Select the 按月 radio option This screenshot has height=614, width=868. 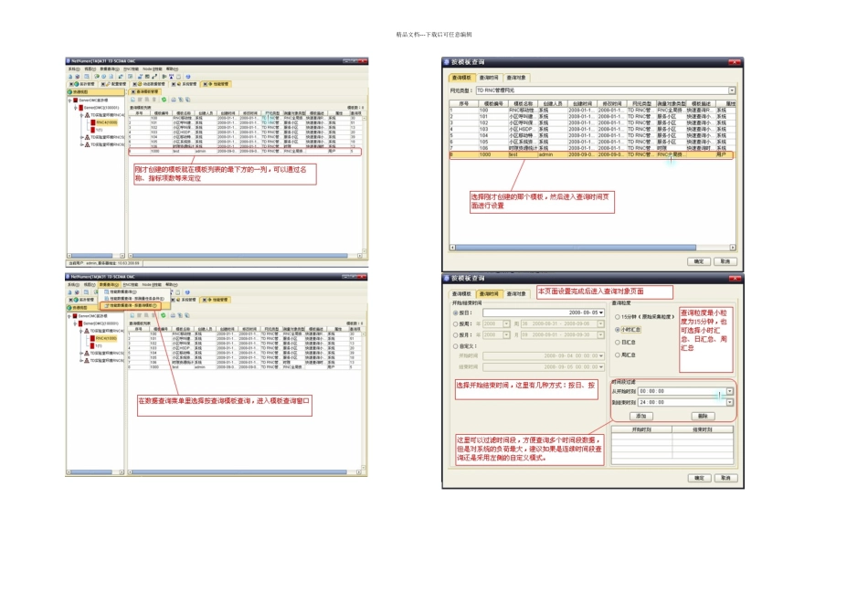(456, 335)
